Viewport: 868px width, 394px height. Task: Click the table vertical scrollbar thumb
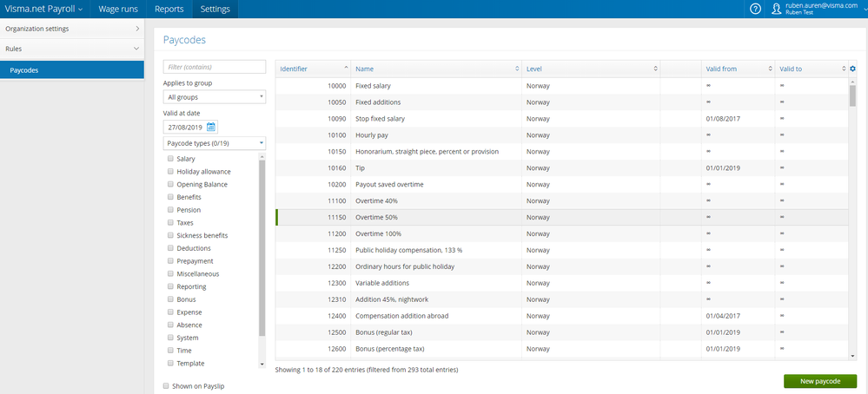pos(852,95)
